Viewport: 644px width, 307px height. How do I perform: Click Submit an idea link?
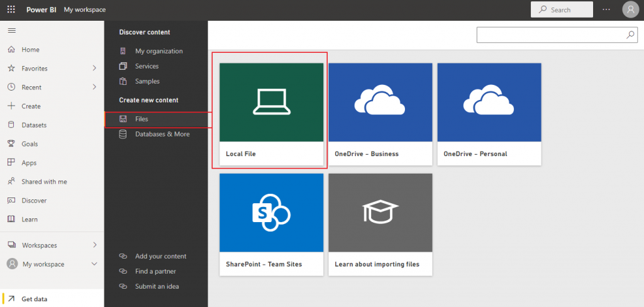pos(157,286)
